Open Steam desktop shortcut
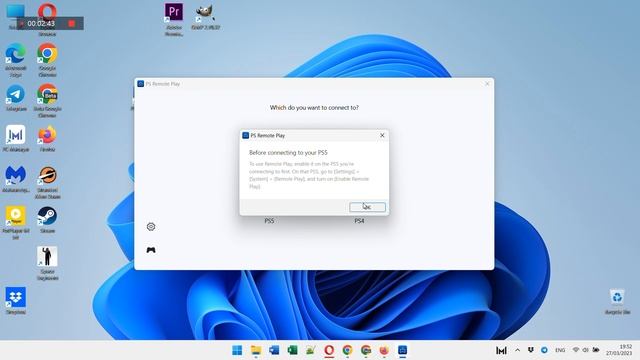Screen dimensions: 640x360 [x=47, y=220]
